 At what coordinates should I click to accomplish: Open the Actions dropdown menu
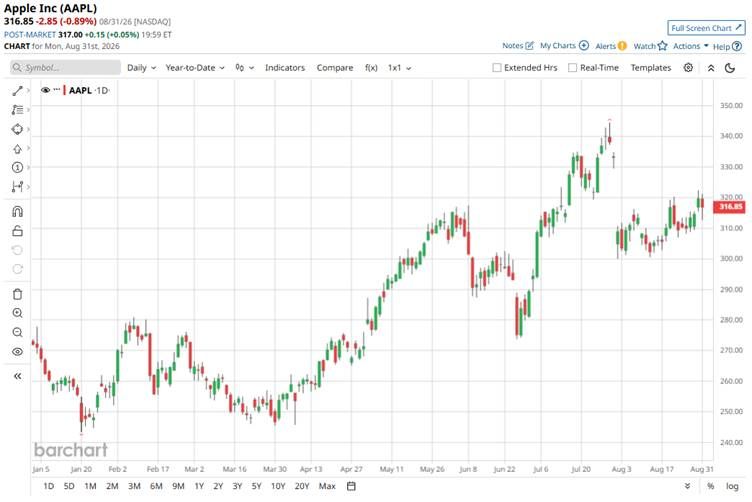(x=691, y=46)
